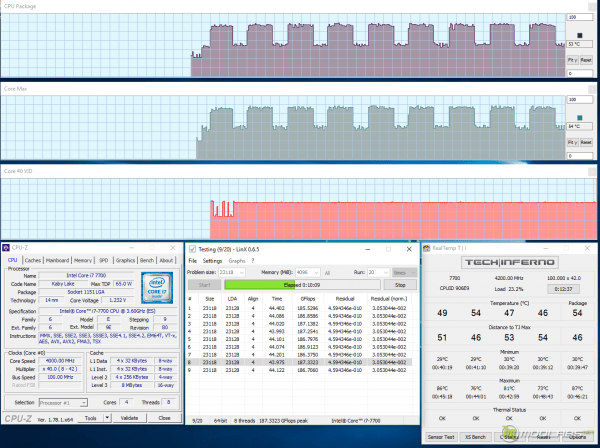Open the Problem size dropdown in LinX

coord(232,272)
